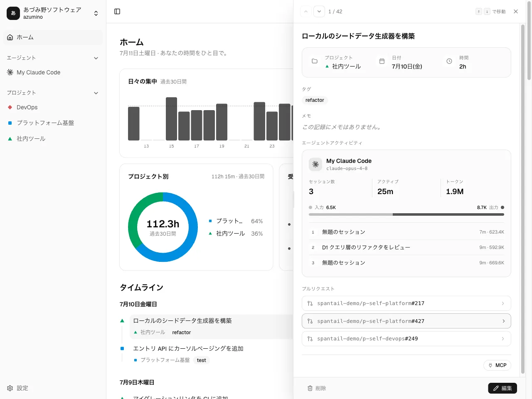Viewport: 532px width, 399px height.
Task: Click pull request icon for #217
Action: pyautogui.click(x=310, y=303)
